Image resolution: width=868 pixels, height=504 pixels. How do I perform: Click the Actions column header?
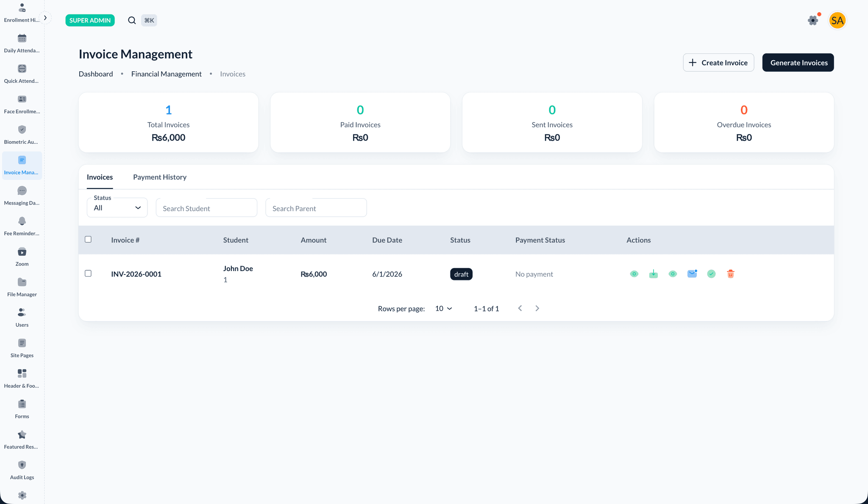coord(638,240)
